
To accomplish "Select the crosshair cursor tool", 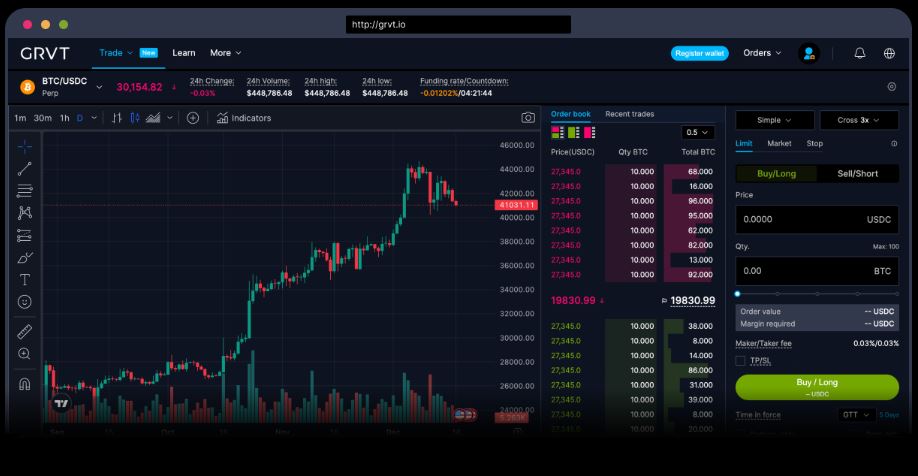I will point(25,146).
